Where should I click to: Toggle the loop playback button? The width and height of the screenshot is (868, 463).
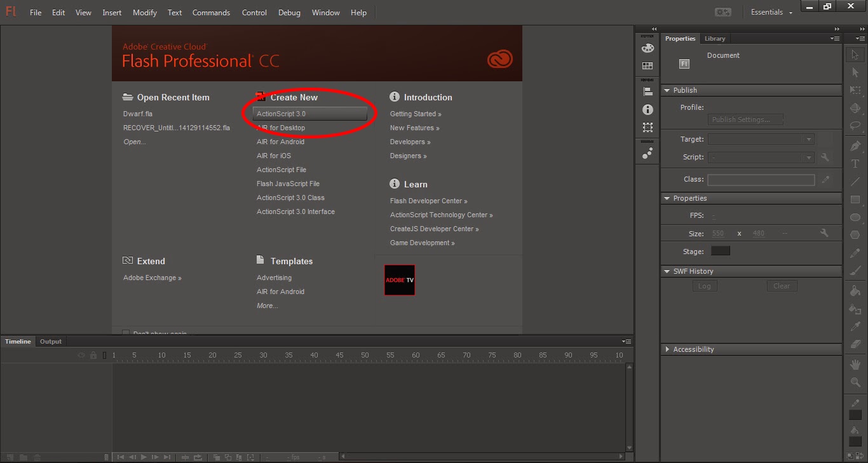(198, 457)
